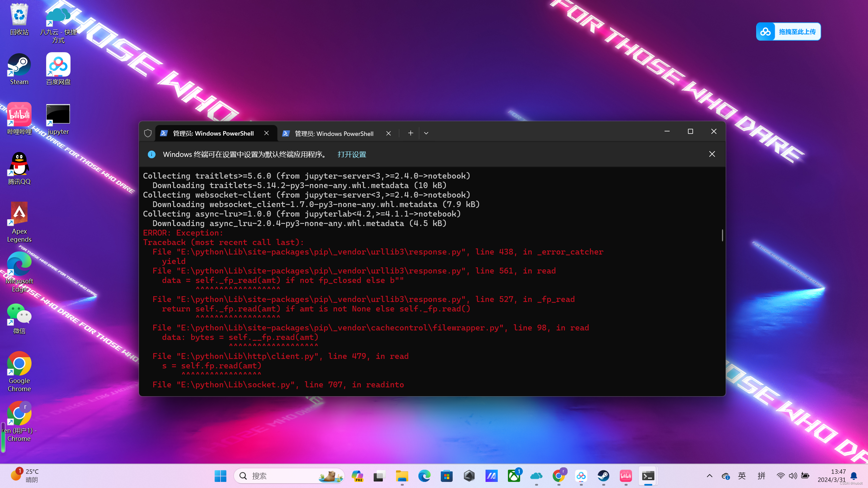Image resolution: width=868 pixels, height=488 pixels.
Task: Toggle the 英 input language indicator
Action: pyautogui.click(x=742, y=476)
